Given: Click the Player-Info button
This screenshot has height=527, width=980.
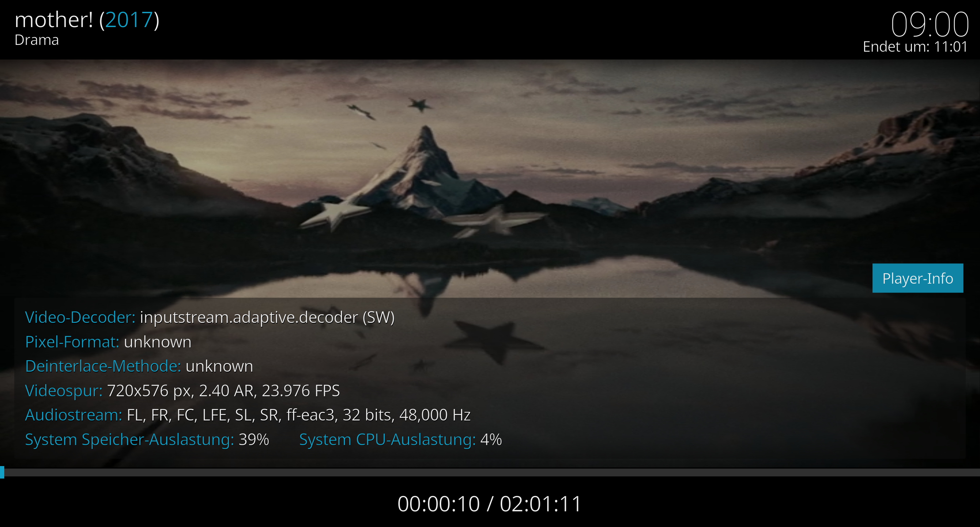Looking at the screenshot, I should click(x=918, y=278).
